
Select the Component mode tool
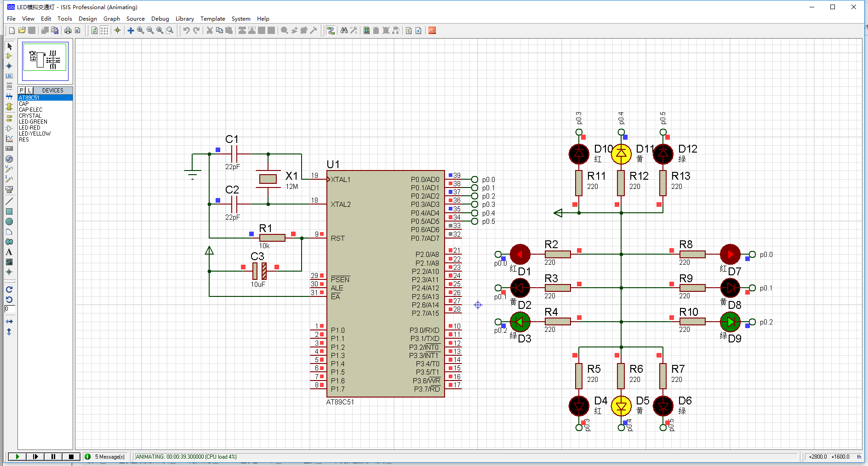coord(9,56)
